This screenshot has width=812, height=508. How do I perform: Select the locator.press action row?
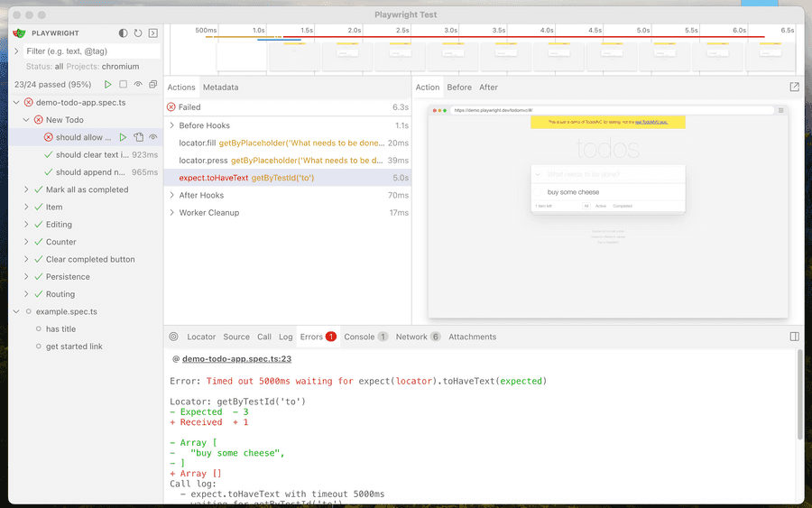click(x=288, y=161)
